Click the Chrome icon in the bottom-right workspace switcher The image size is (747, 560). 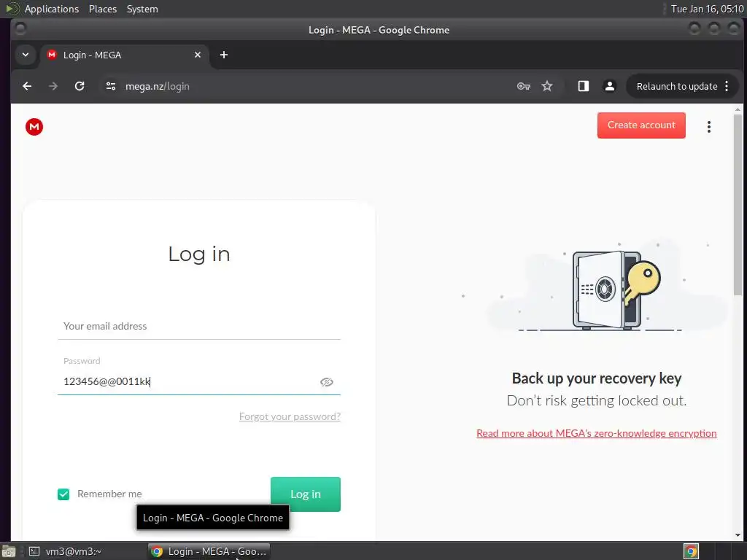691,551
